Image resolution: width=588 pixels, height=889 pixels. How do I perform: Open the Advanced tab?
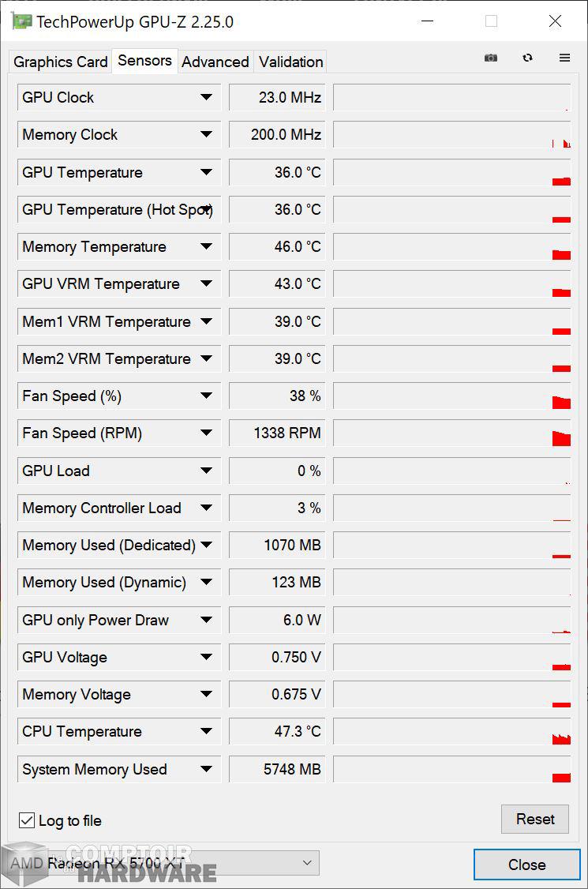click(215, 62)
